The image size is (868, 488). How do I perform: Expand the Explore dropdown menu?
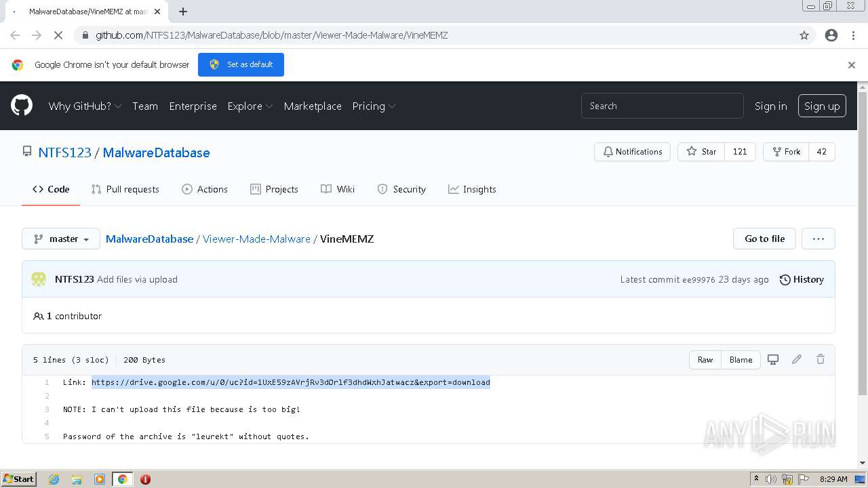point(250,106)
